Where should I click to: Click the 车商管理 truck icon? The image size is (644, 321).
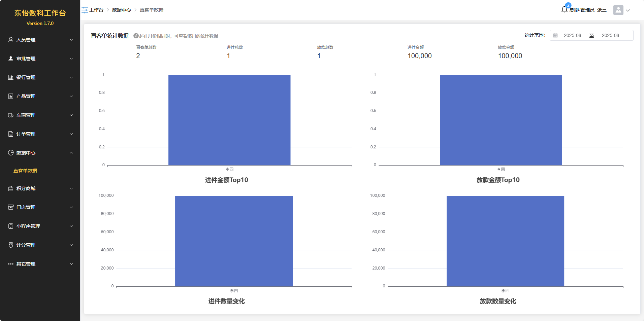pos(11,115)
